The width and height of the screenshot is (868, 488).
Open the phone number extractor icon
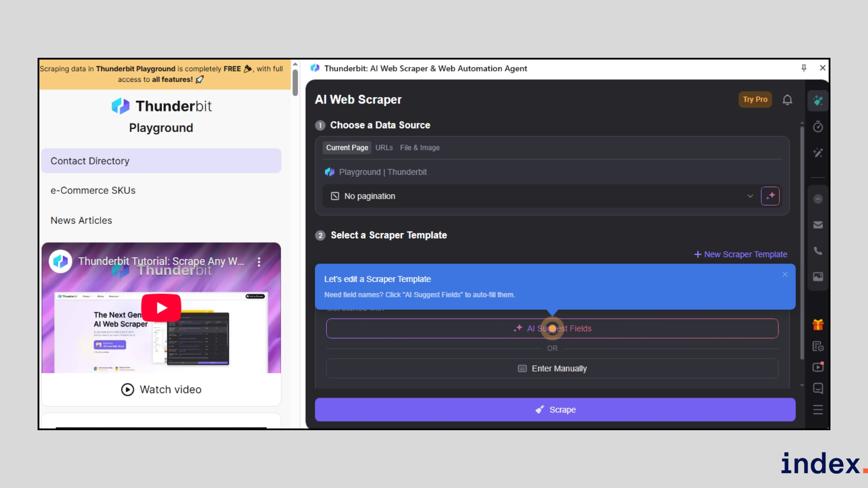(x=818, y=251)
